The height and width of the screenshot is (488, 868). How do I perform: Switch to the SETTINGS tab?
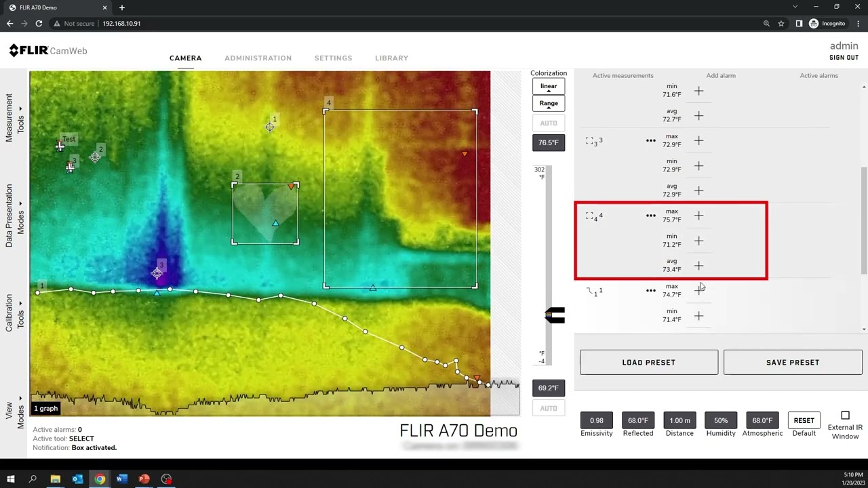point(333,58)
